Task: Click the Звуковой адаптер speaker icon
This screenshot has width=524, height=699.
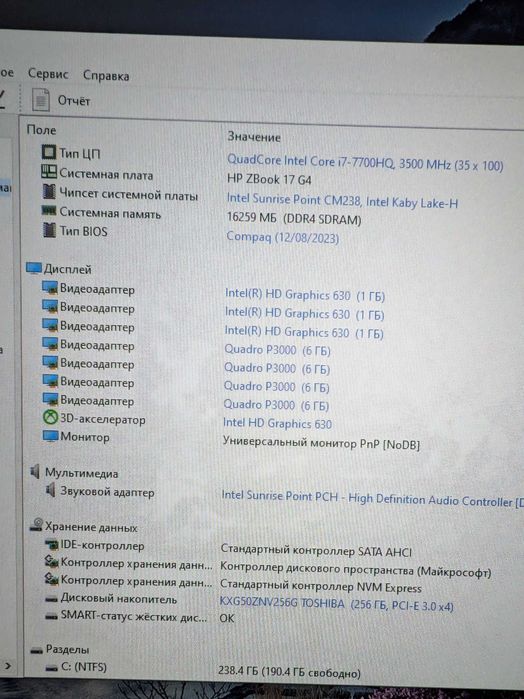Action: pyautogui.click(x=51, y=490)
